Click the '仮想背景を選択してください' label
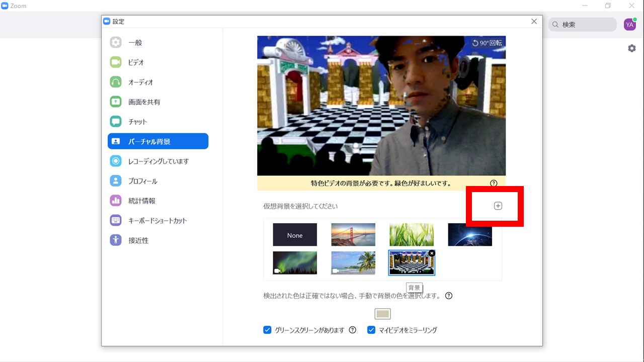This screenshot has width=644, height=362. pyautogui.click(x=300, y=206)
